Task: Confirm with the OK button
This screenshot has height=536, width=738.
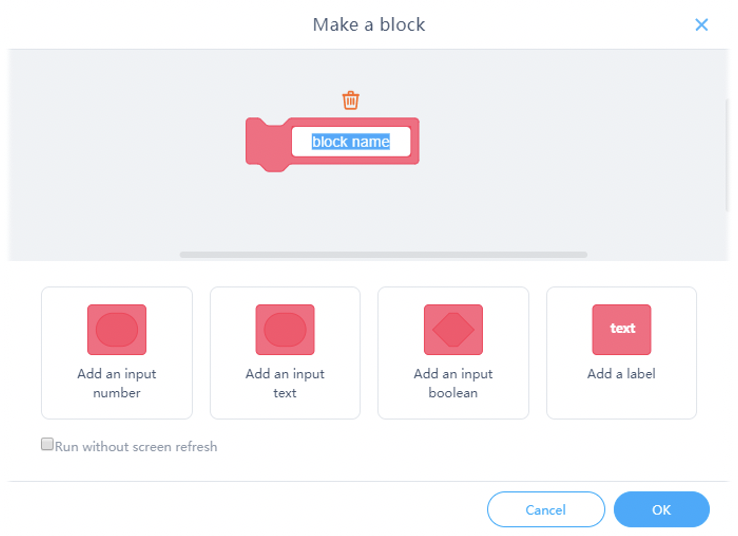Action: click(x=661, y=509)
